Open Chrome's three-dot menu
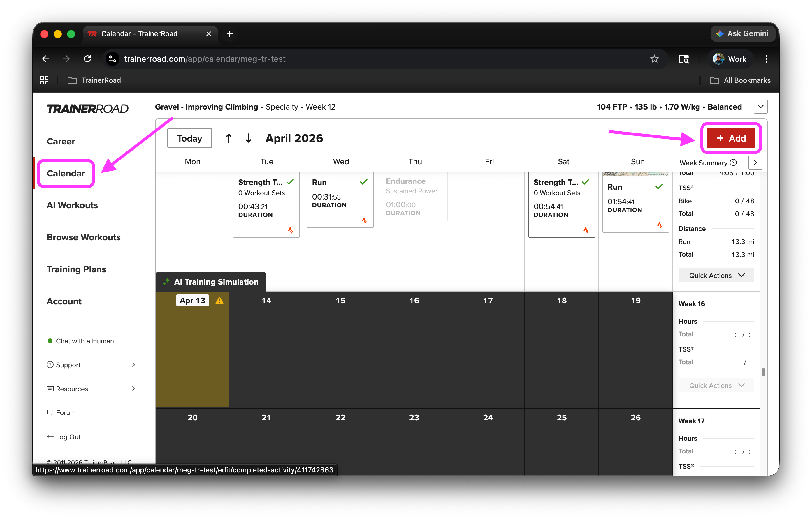Viewport: 812px width, 519px height. click(767, 59)
